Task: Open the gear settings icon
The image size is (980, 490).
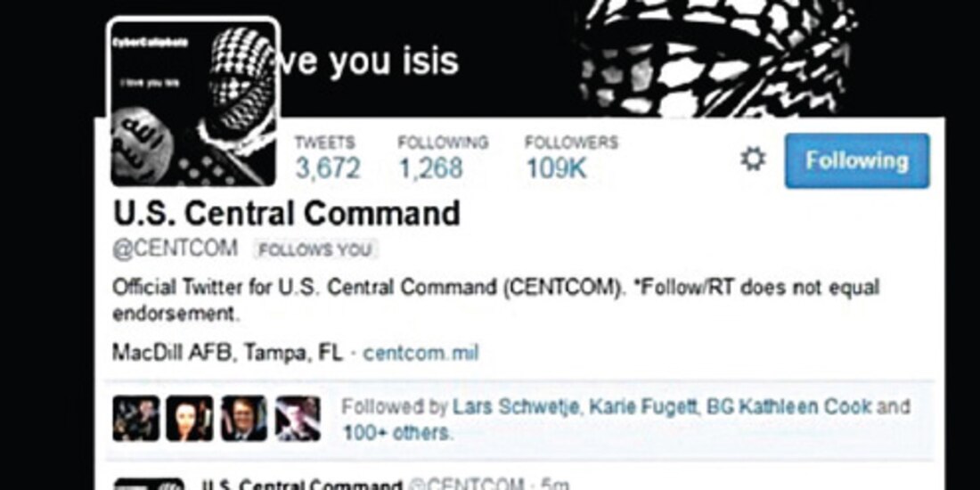Action: [753, 159]
